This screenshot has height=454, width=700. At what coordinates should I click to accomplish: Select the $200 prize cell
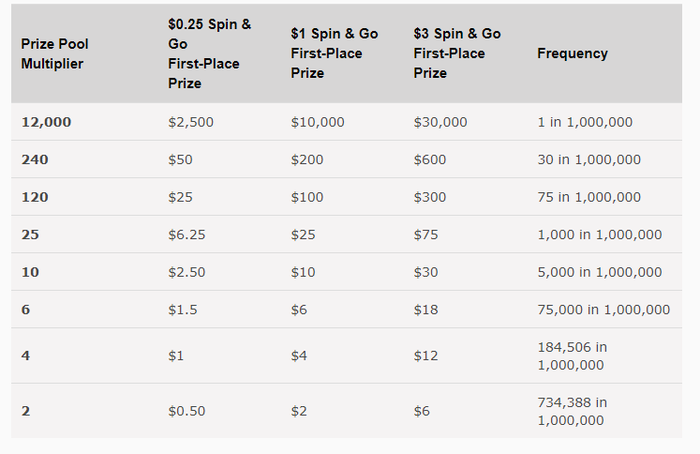click(307, 159)
